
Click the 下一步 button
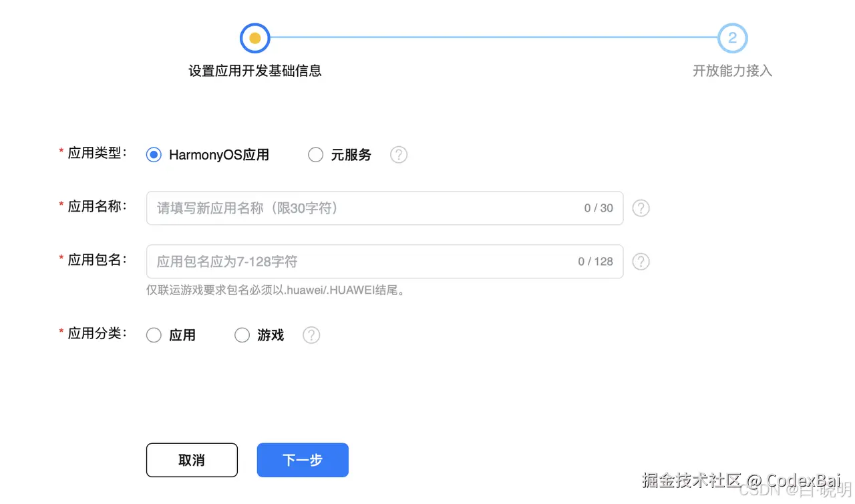point(302,460)
